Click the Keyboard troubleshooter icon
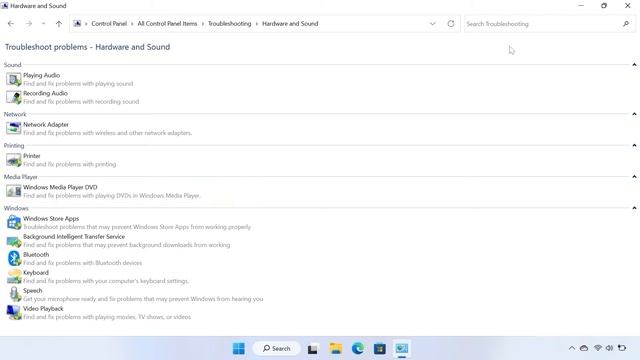The width and height of the screenshot is (640, 360). [13, 276]
